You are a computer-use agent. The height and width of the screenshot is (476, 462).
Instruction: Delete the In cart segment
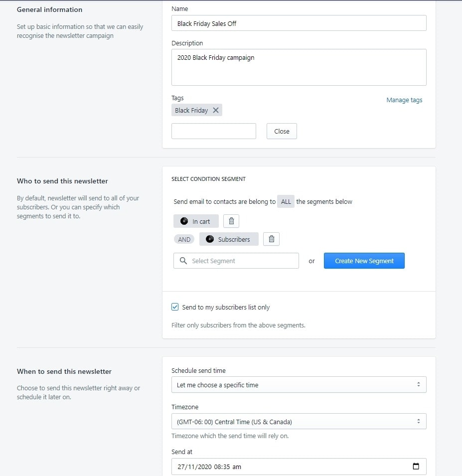tap(231, 221)
